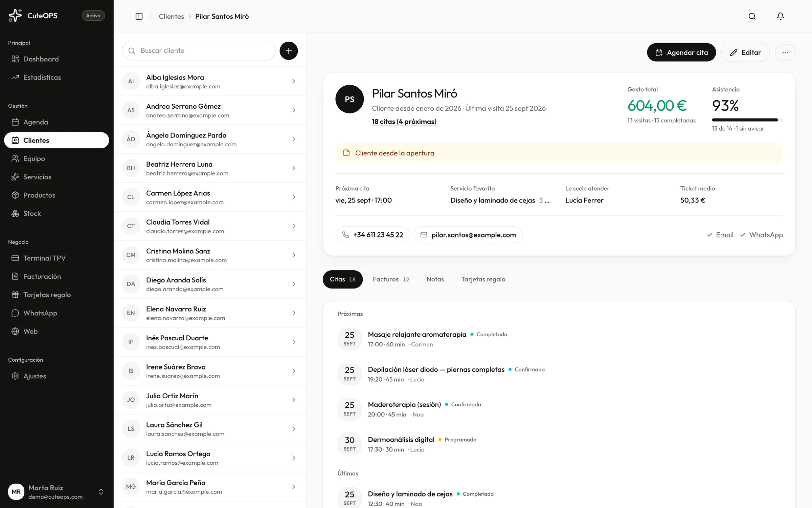This screenshot has width=812, height=508.
Task: Go to Estadísticas section
Action: coord(57,77)
